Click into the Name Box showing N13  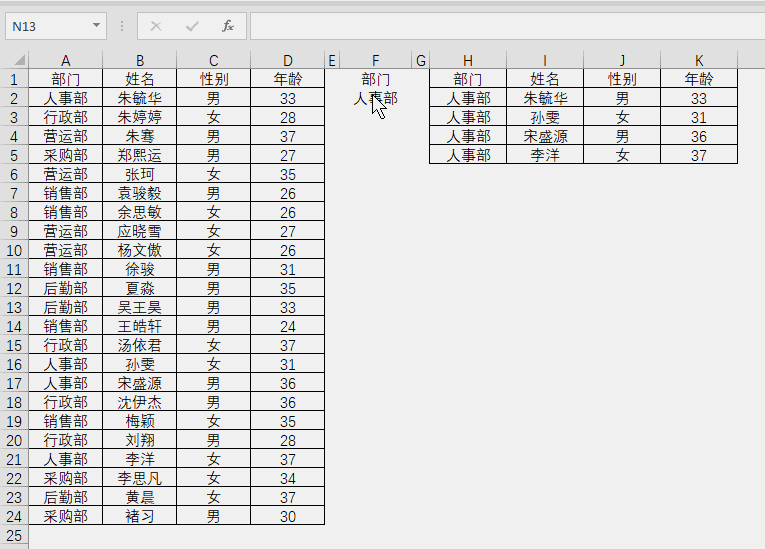pyautogui.click(x=49, y=26)
